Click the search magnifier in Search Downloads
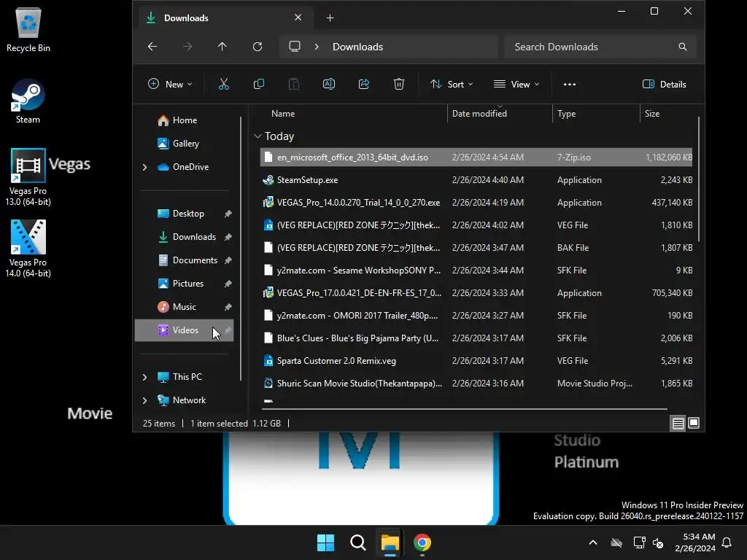The height and width of the screenshot is (560, 747). pyautogui.click(x=682, y=47)
